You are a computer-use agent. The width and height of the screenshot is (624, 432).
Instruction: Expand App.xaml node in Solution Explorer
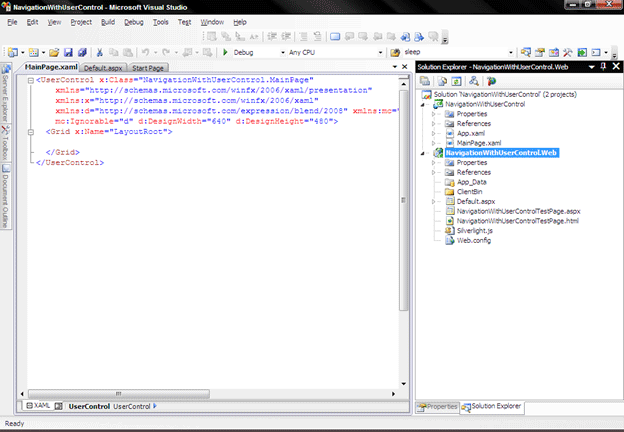coord(434,133)
